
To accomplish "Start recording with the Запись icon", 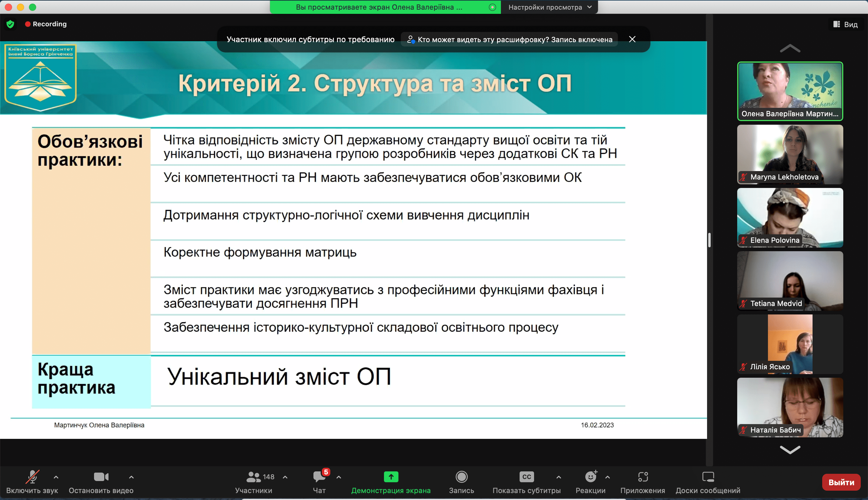I will (x=461, y=477).
